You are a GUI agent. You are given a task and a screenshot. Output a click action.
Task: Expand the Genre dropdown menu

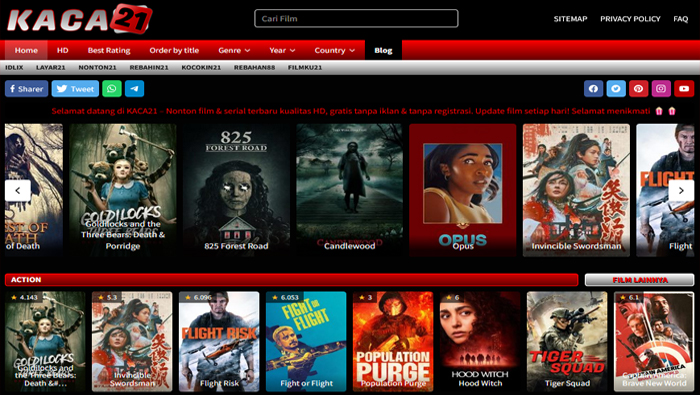[234, 50]
